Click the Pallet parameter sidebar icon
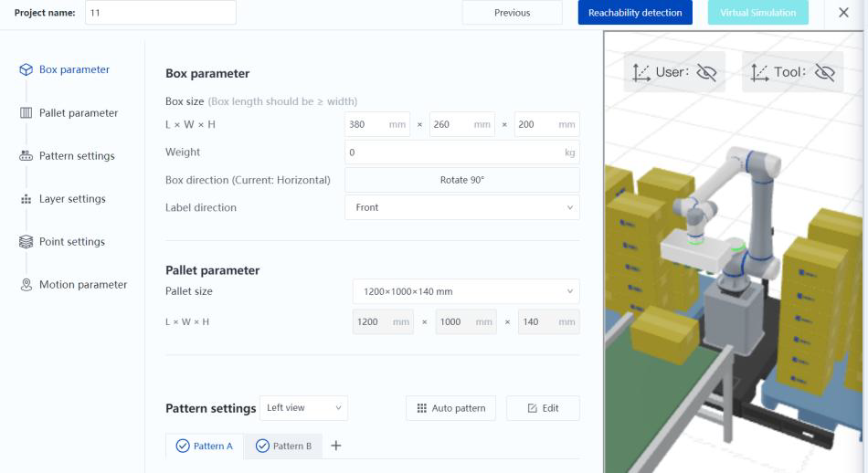The height and width of the screenshot is (473, 868). [x=26, y=113]
